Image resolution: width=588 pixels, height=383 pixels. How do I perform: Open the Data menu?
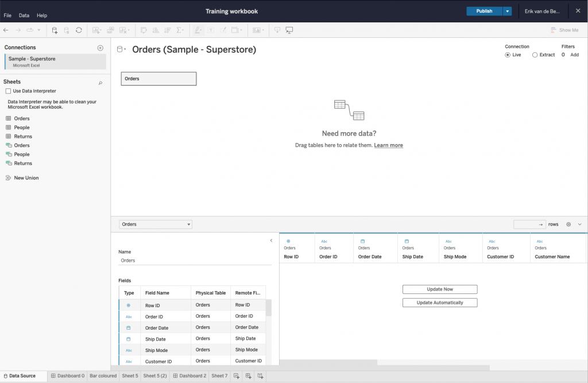click(24, 16)
